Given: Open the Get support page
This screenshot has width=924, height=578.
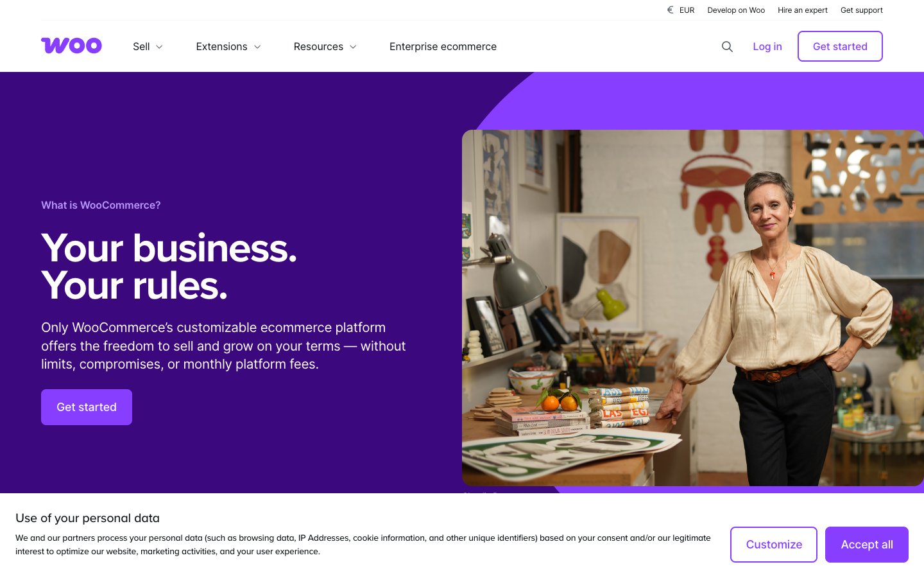Looking at the screenshot, I should pos(862,10).
